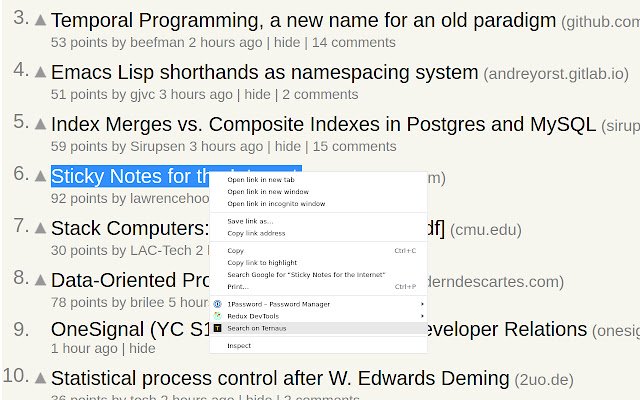
Task: Open 14 comments on Temporal Programming
Action: tap(354, 42)
